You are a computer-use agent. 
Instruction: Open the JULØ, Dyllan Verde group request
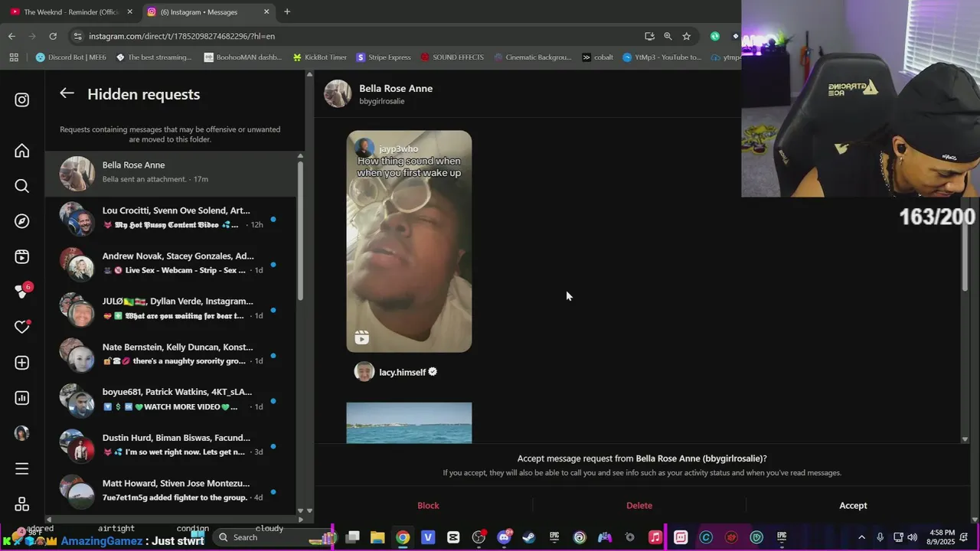coord(170,309)
